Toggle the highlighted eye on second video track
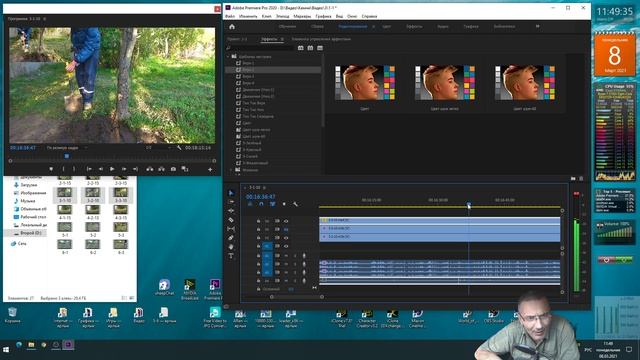This screenshot has width=640, height=360. click(x=286, y=229)
